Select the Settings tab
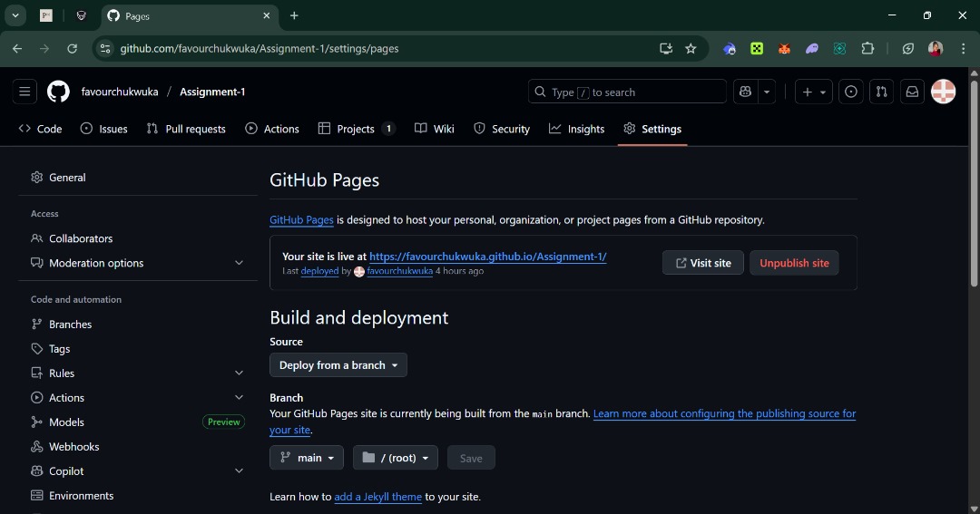The height and width of the screenshot is (514, 980). (x=652, y=129)
